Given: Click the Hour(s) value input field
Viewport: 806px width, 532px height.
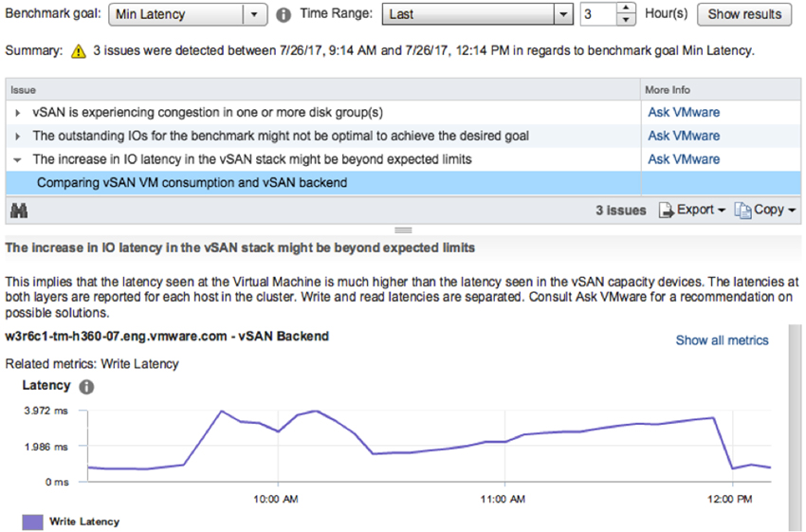Looking at the screenshot, I should coord(597,14).
